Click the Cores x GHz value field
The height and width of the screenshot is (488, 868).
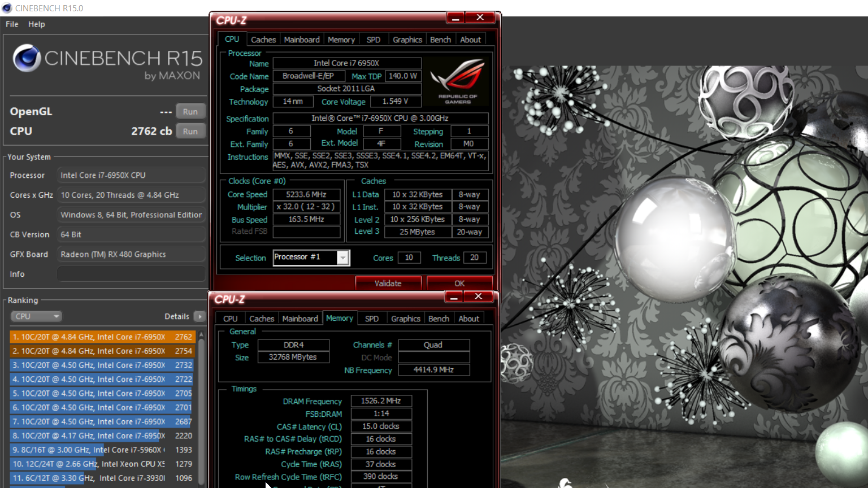coord(131,195)
